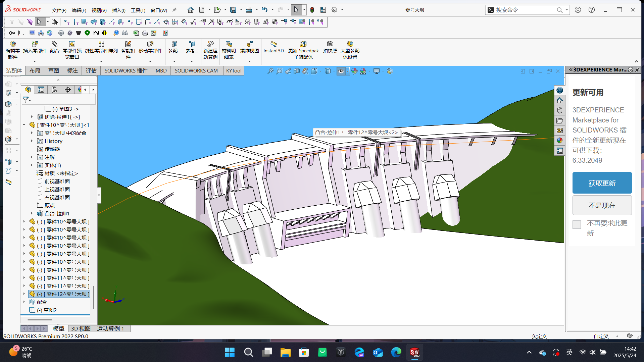Open the 插入(I) menu
The image size is (644, 362).
[x=118, y=10]
